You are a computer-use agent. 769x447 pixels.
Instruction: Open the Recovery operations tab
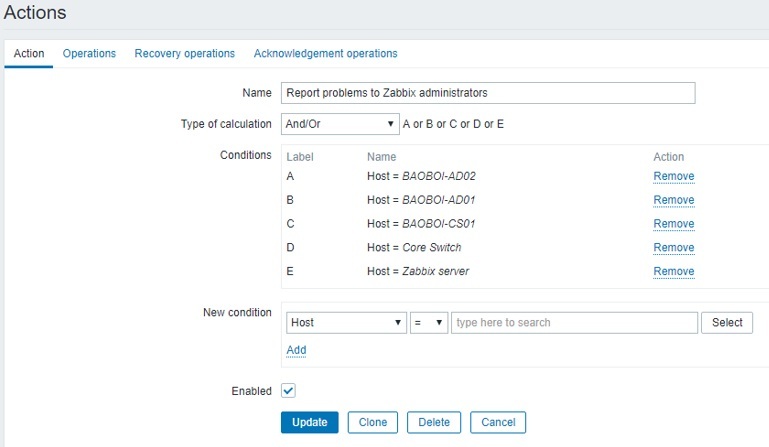(184, 53)
